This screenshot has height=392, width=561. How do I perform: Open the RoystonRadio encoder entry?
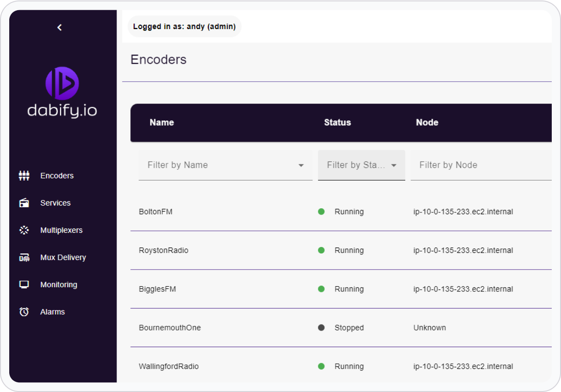pyautogui.click(x=164, y=250)
